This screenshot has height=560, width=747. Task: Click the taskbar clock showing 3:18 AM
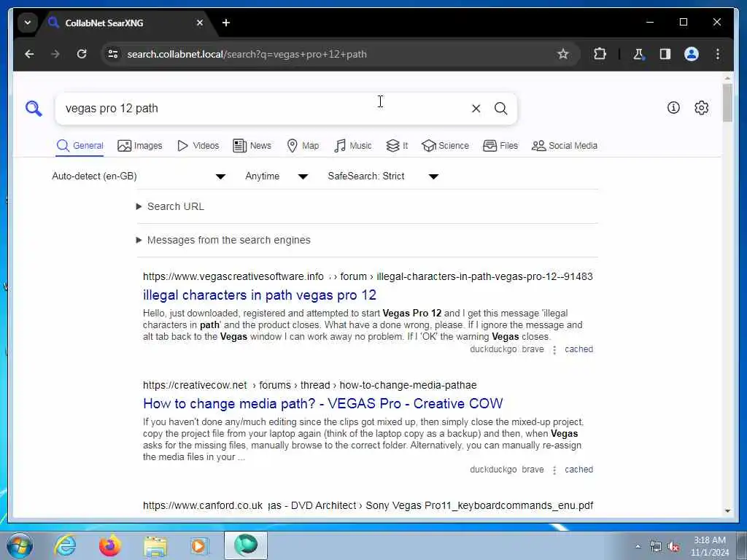710,546
